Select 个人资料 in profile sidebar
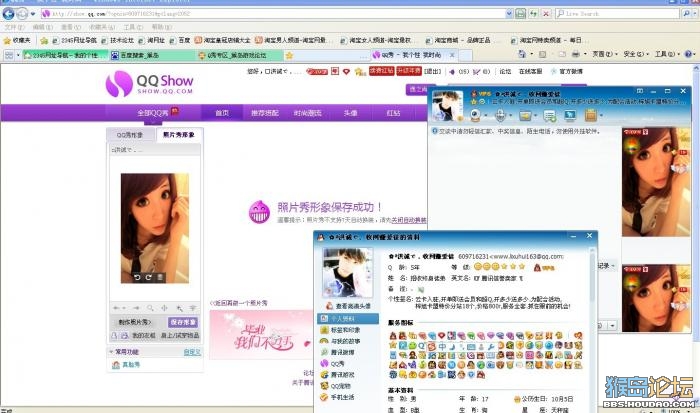 tap(347, 318)
